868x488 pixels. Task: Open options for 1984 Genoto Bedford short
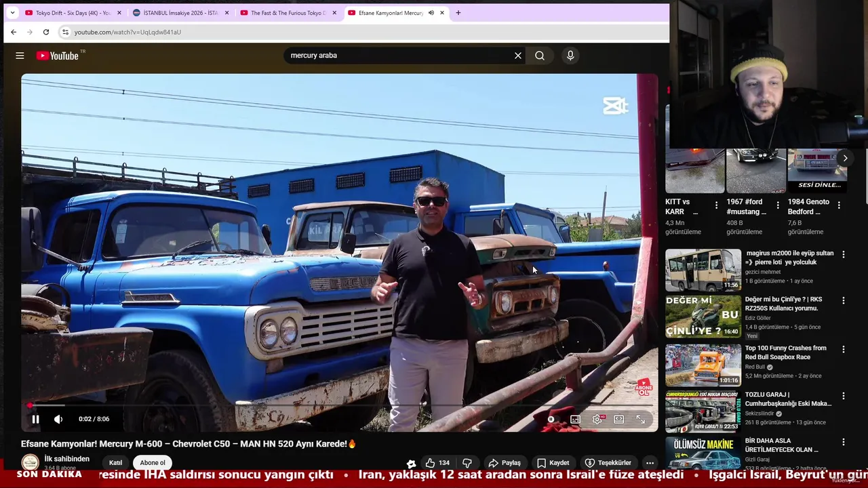[x=839, y=205]
